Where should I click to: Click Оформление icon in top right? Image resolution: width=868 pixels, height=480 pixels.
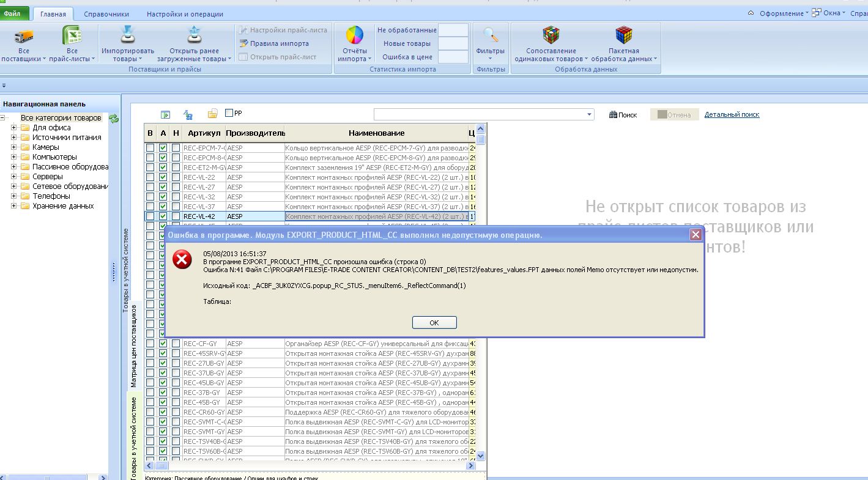coord(752,13)
